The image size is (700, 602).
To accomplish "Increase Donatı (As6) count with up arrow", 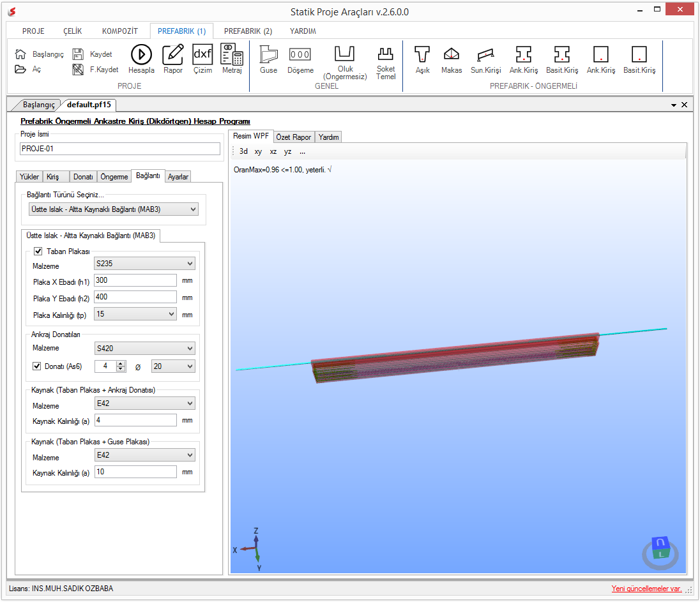I will pyautogui.click(x=121, y=363).
